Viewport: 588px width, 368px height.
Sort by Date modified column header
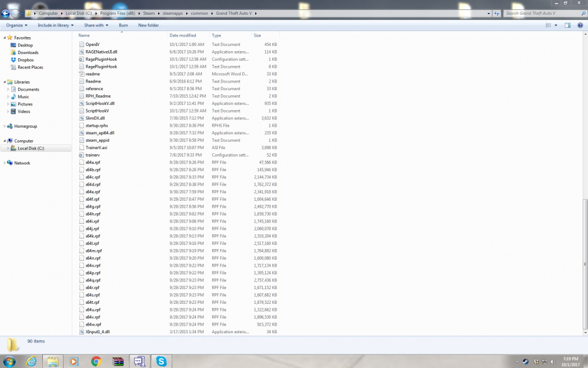[189, 35]
